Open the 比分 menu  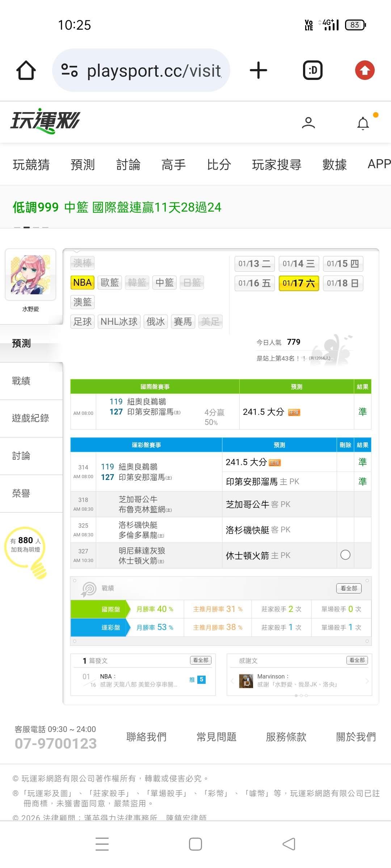(x=219, y=165)
